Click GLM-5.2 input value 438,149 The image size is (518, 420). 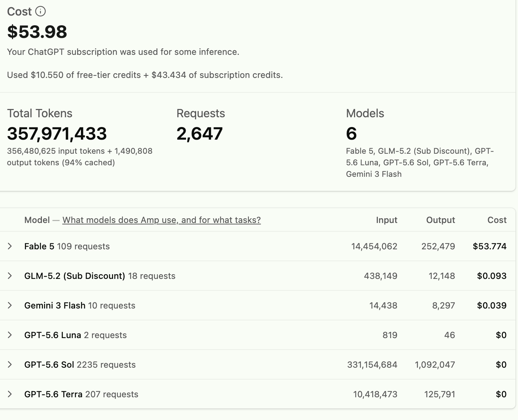381,276
